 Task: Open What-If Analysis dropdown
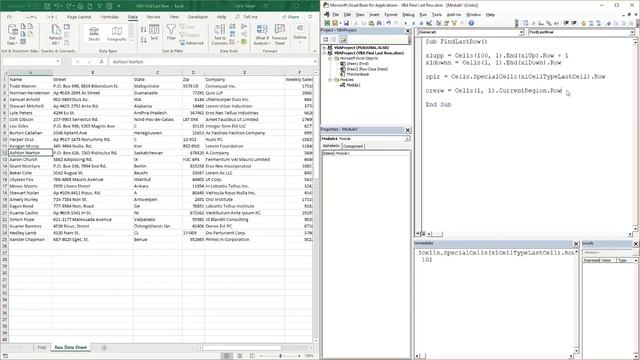tap(262, 34)
